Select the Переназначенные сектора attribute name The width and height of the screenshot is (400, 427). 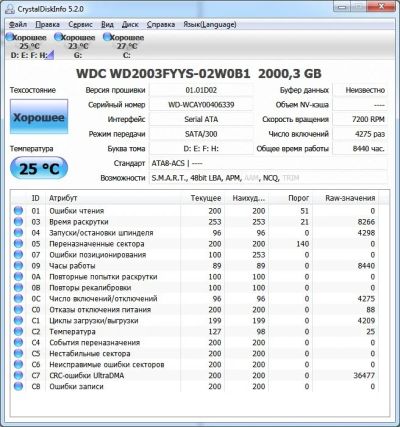point(97,244)
